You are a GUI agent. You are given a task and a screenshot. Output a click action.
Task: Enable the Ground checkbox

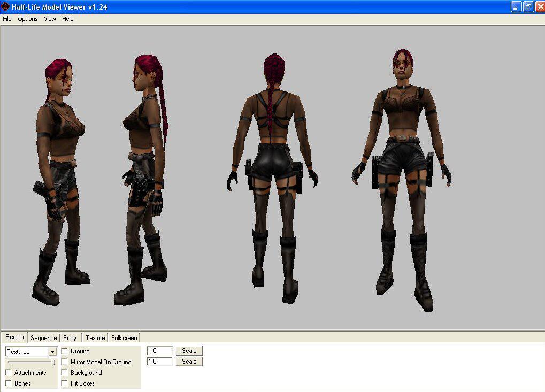(65, 351)
